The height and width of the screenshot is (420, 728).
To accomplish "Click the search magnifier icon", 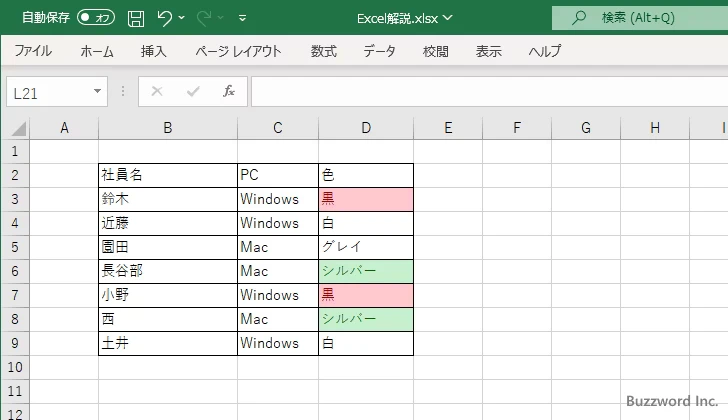I will coord(578,18).
